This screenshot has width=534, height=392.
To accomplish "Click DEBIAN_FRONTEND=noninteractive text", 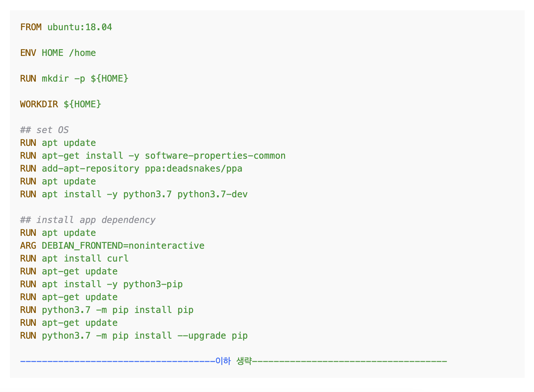I will coord(123,246).
